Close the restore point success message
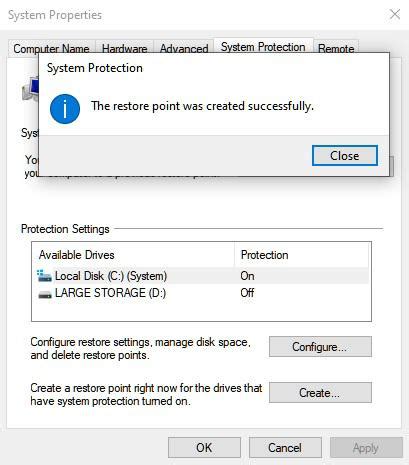This screenshot has height=465, width=409. click(x=345, y=155)
